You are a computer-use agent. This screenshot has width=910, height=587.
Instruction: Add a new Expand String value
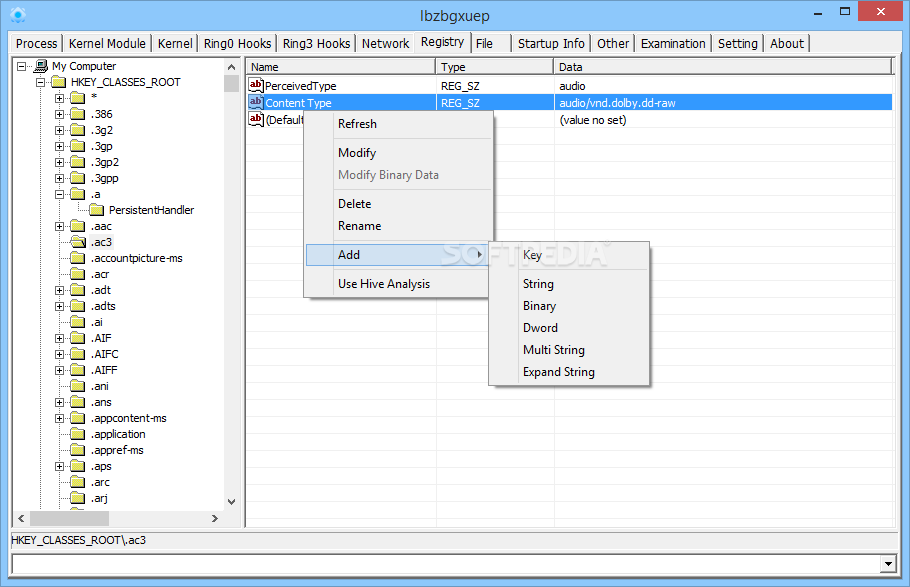[x=569, y=372]
